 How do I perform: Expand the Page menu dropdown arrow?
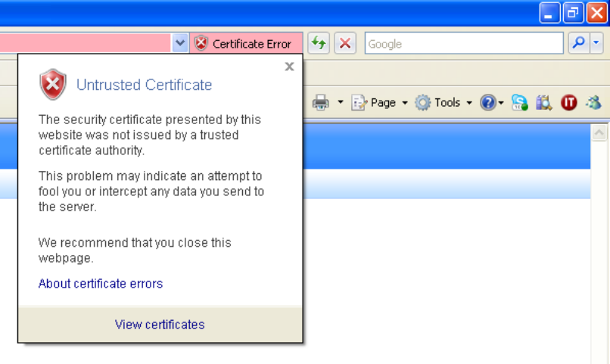(x=405, y=103)
